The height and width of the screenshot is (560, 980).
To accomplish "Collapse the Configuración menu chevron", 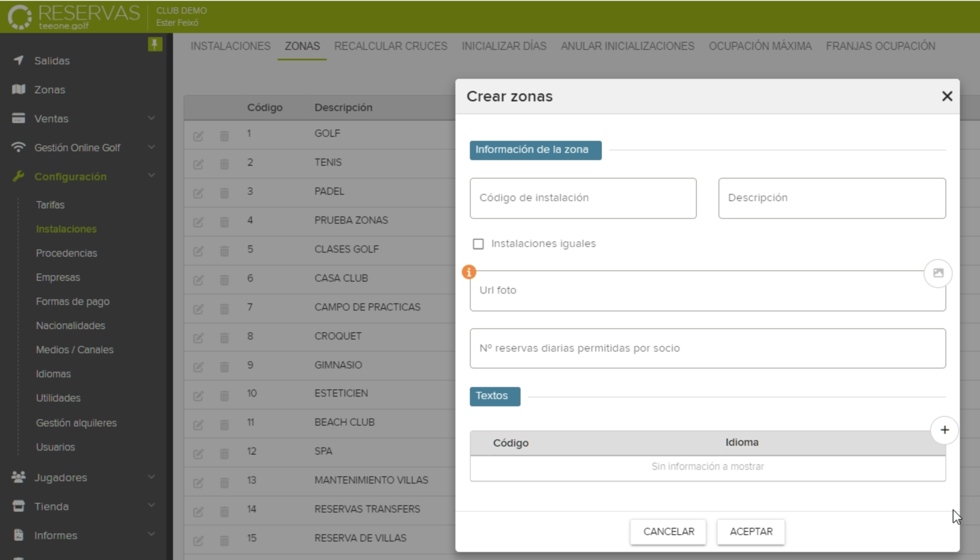I will tap(151, 175).
